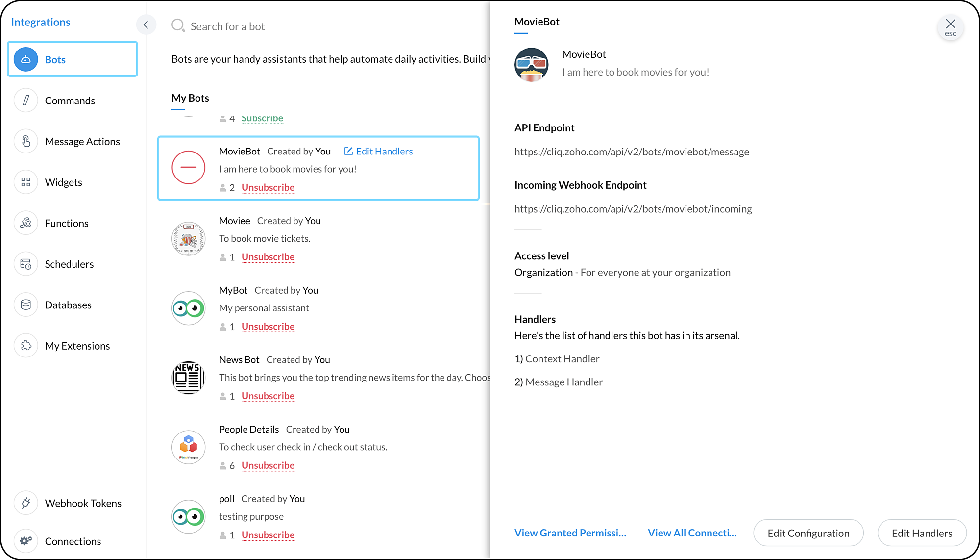
Task: Click Edit Handlers link beside MovieBot name
Action: tap(378, 152)
